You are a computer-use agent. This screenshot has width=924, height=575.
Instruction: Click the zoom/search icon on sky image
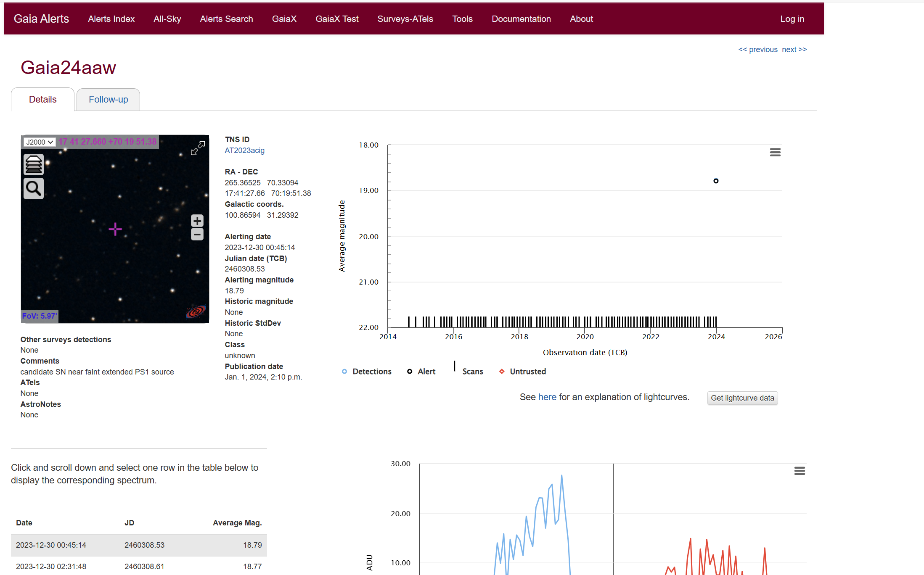[34, 187]
